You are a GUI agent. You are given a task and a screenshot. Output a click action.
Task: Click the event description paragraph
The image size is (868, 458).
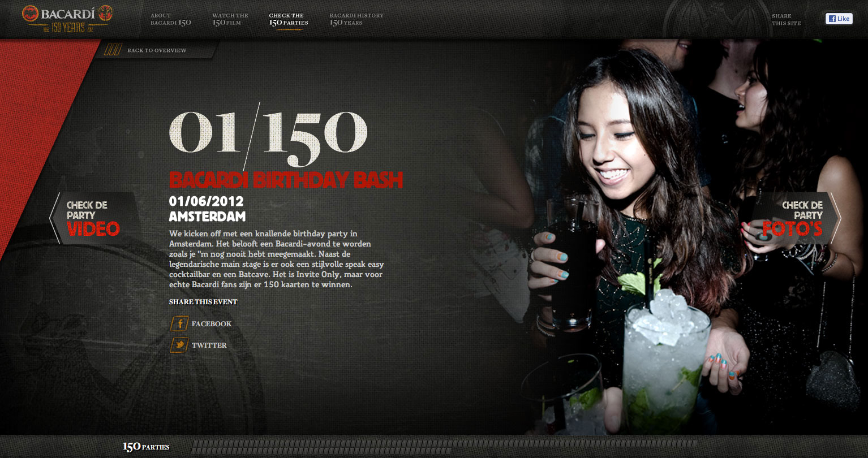click(277, 259)
